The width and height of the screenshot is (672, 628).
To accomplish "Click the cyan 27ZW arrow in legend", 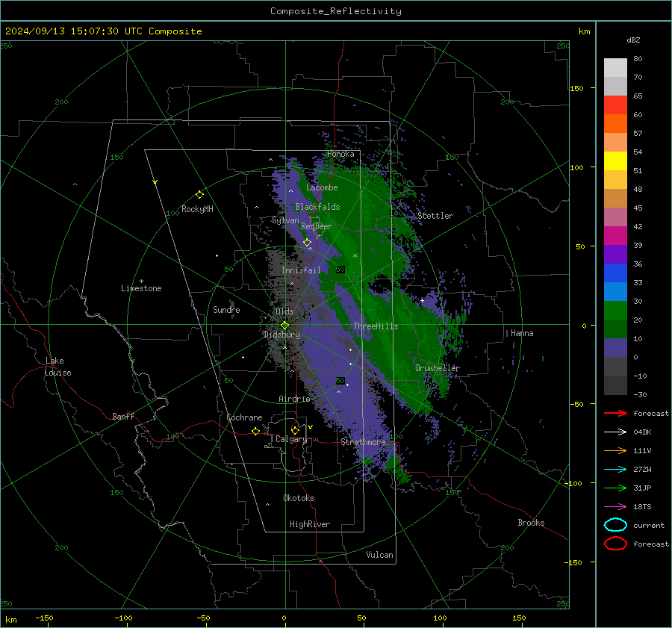I will [x=615, y=470].
